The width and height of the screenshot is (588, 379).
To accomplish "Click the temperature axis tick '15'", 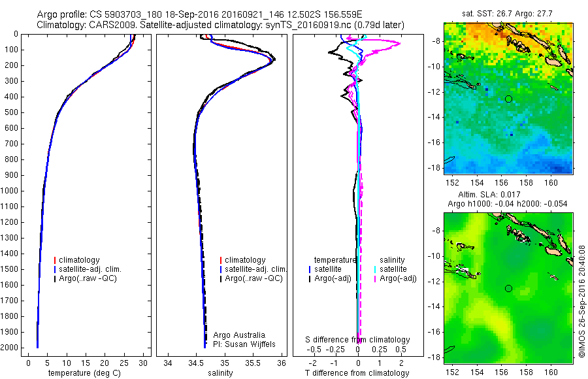I will 86,363.
